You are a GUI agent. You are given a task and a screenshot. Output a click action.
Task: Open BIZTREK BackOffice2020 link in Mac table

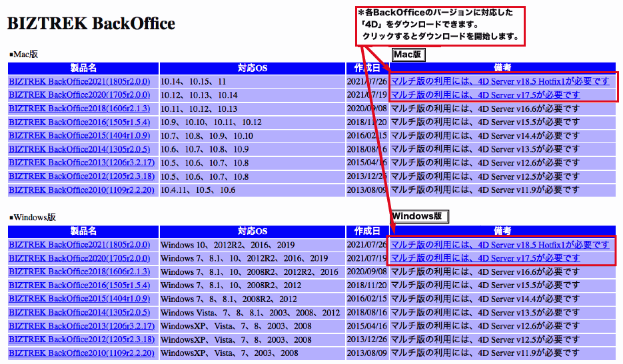click(x=79, y=95)
